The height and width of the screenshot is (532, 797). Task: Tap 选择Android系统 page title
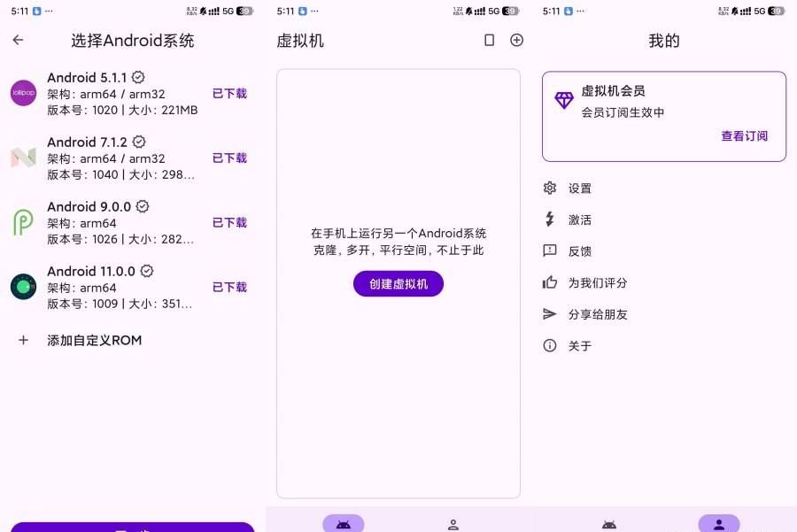pyautogui.click(x=133, y=40)
